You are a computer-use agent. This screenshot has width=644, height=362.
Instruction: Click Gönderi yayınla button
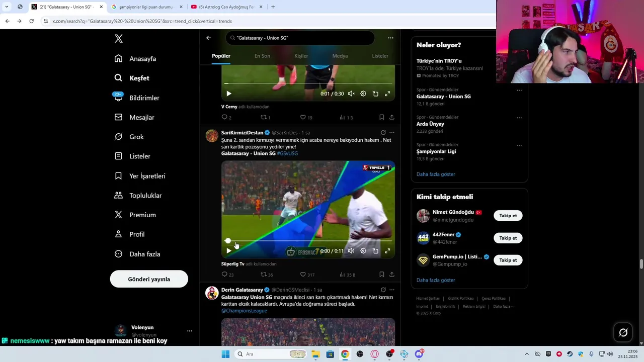(149, 279)
